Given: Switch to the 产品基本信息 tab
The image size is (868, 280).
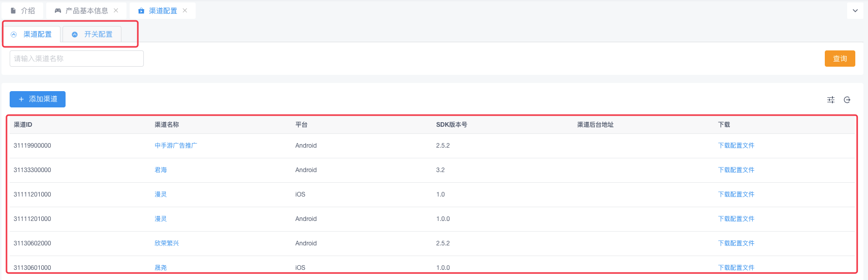Looking at the screenshot, I should (86, 11).
